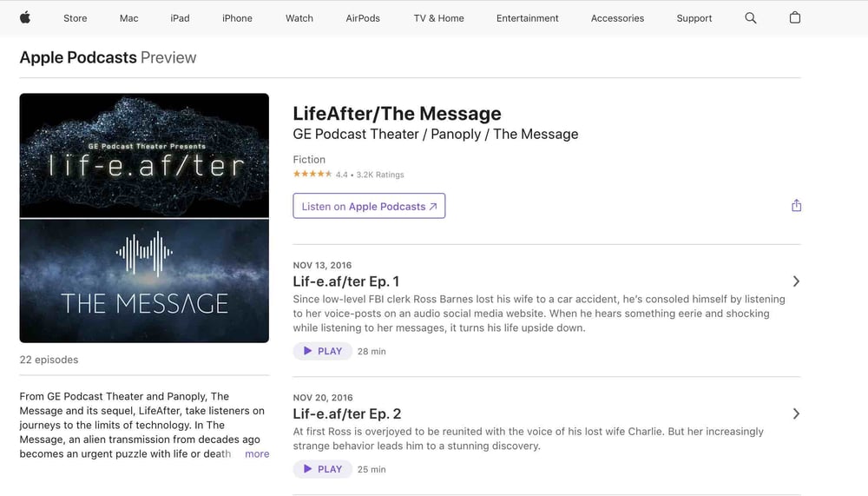Click the 'NOV 13, 2016' date
The height and width of the screenshot is (496, 868).
tap(322, 266)
